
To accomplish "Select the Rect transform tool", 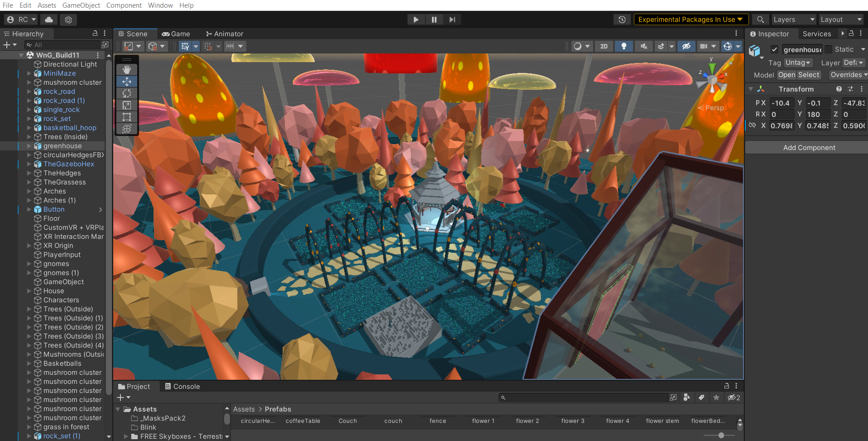I will tap(127, 117).
